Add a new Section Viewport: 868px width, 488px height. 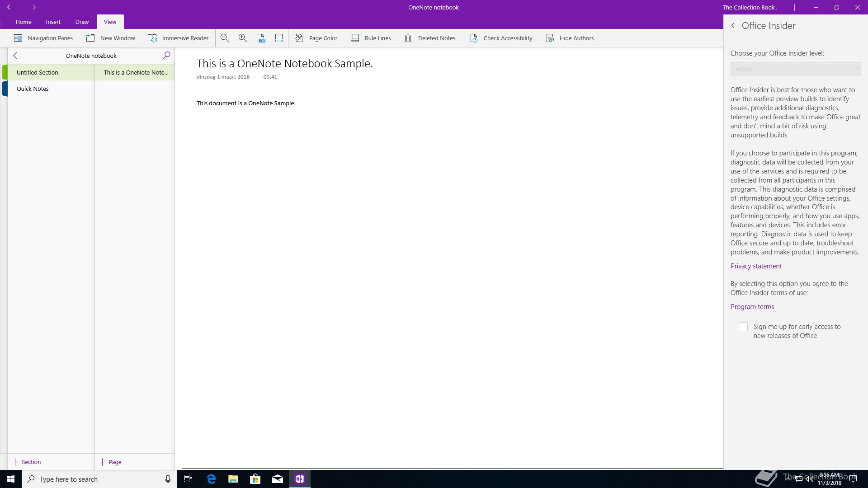26,462
